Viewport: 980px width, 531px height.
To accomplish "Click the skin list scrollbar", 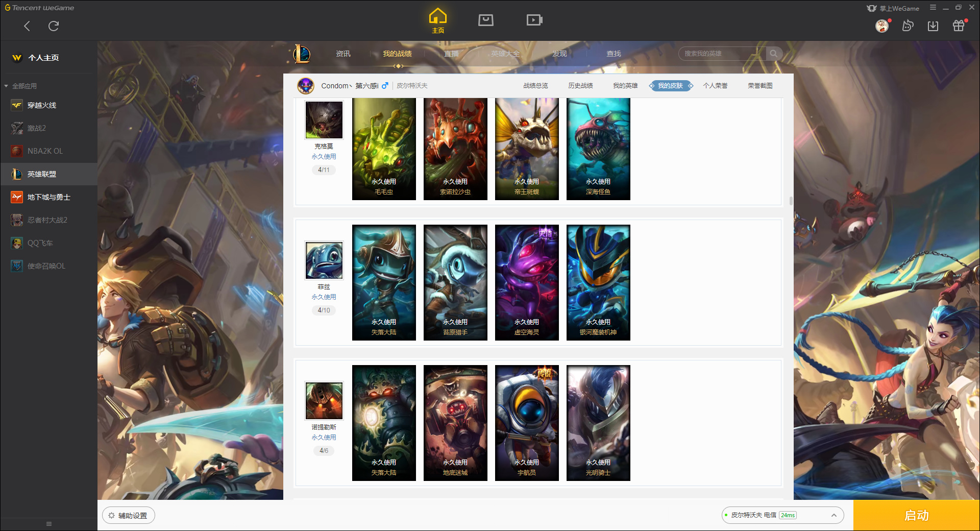I will coord(791,201).
